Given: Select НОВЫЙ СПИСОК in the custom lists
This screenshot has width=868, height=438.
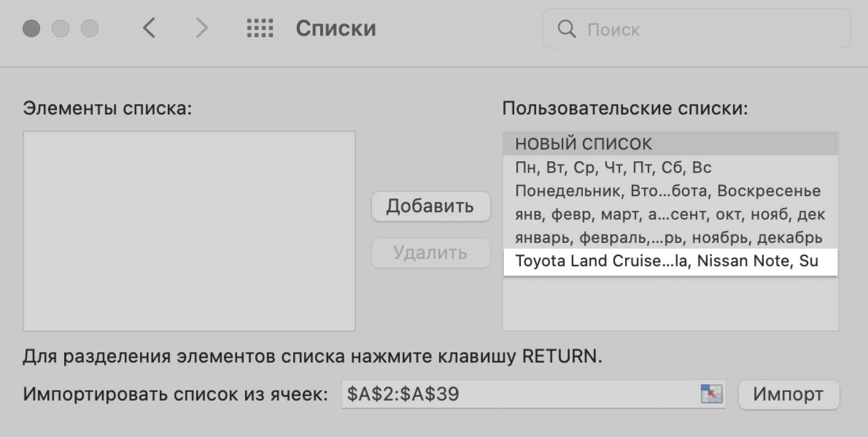Looking at the screenshot, I should click(x=670, y=144).
